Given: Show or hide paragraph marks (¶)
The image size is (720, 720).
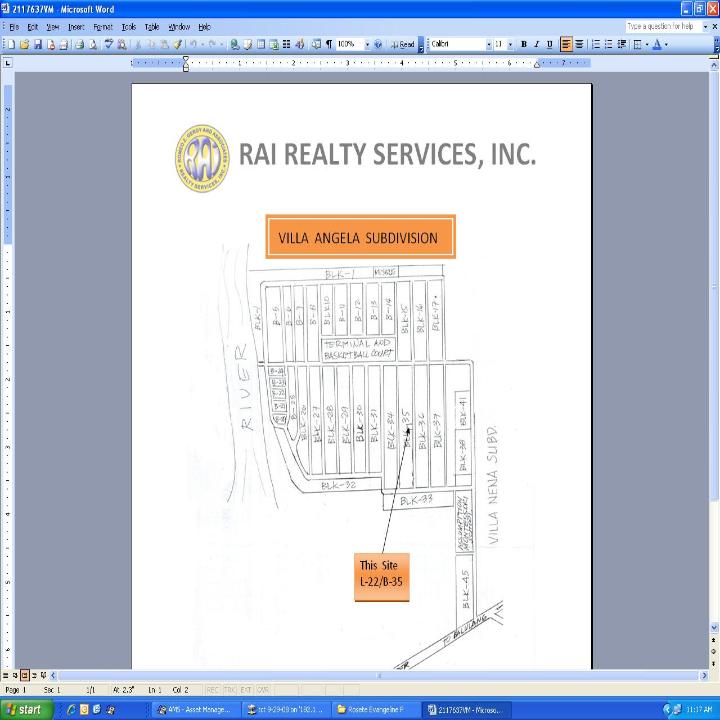Looking at the screenshot, I should click(327, 45).
